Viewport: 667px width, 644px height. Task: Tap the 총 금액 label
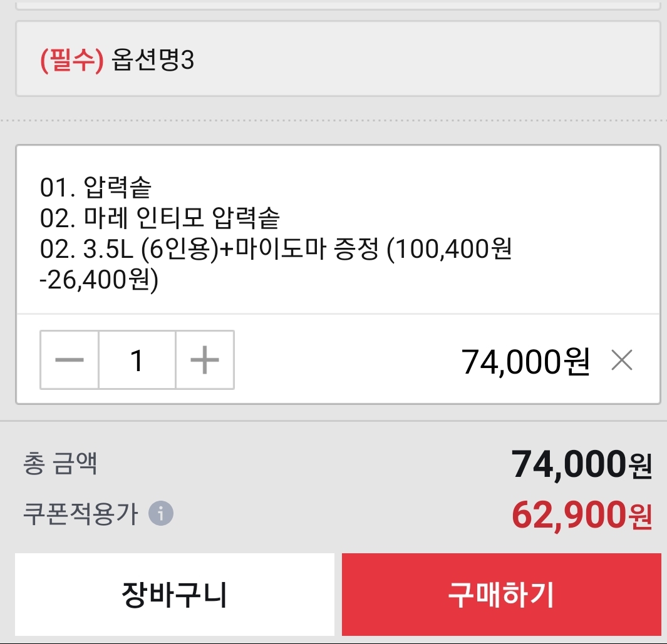(60, 464)
